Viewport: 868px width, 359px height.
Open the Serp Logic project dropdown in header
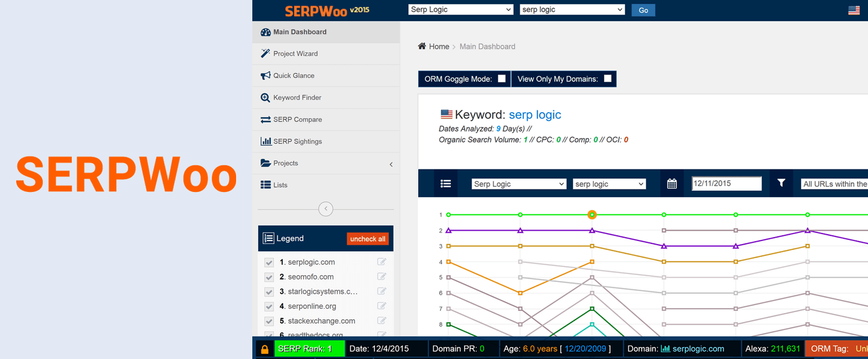tap(461, 10)
